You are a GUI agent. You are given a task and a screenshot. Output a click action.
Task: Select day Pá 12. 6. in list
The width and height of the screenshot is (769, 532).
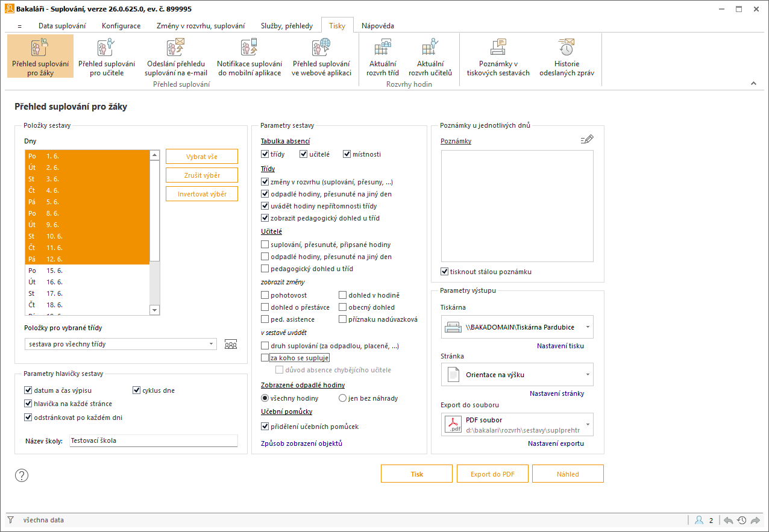(87, 259)
